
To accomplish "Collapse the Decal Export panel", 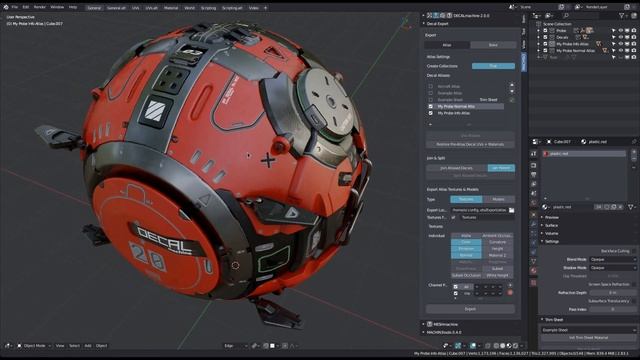I will (424, 24).
